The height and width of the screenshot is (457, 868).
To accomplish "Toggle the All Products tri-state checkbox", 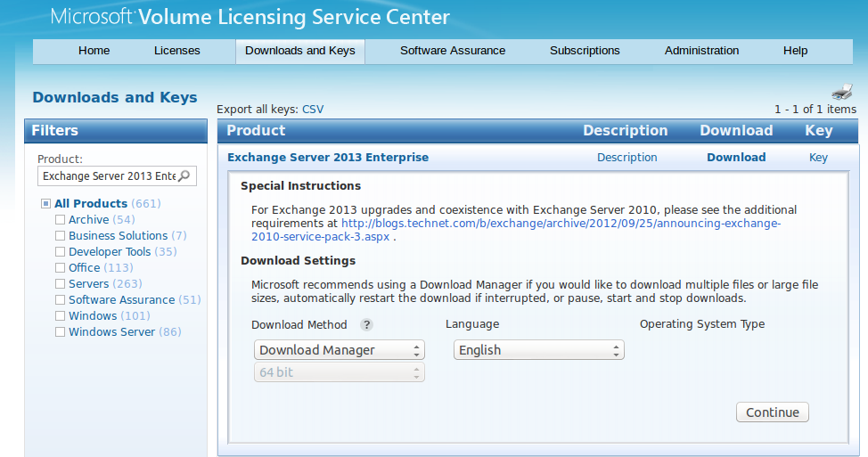I will click(x=46, y=204).
